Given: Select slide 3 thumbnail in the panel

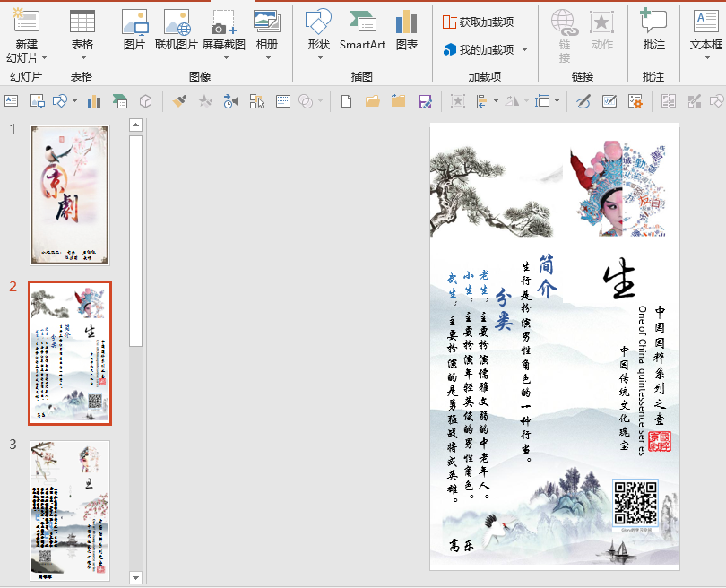Looking at the screenshot, I should click(x=70, y=510).
